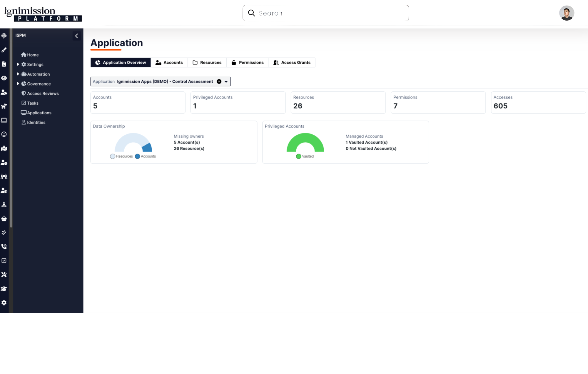The height and width of the screenshot is (374, 588).
Task: Toggle the Accounts legend in Data Ownership chart
Action: tap(145, 156)
